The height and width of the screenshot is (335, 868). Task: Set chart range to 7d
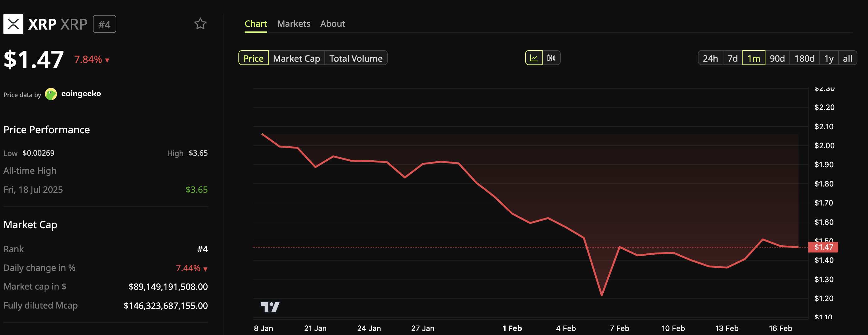coord(732,58)
